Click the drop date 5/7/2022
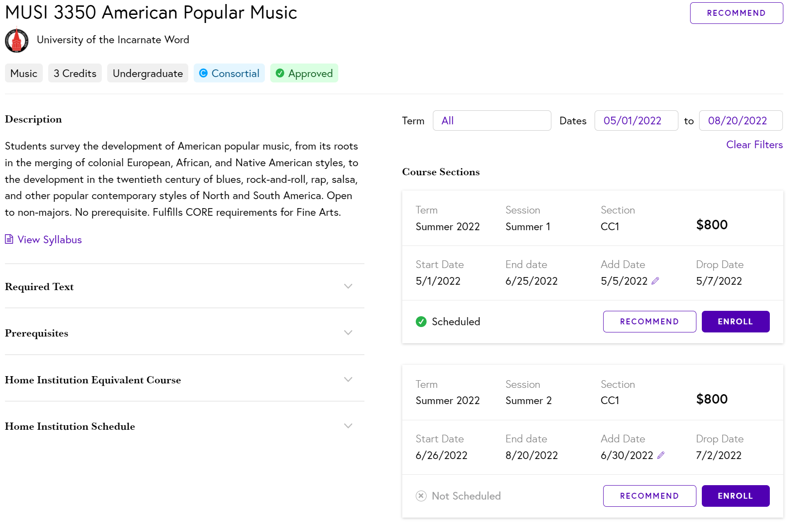 click(719, 281)
